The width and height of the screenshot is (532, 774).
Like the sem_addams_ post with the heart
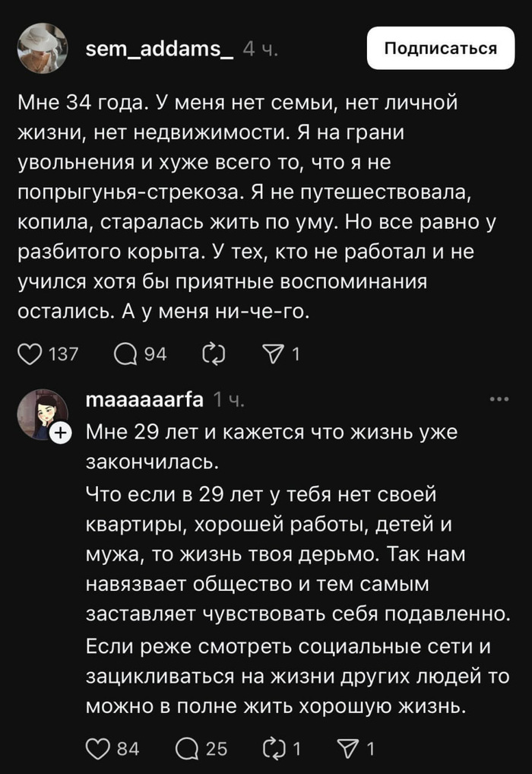click(29, 354)
